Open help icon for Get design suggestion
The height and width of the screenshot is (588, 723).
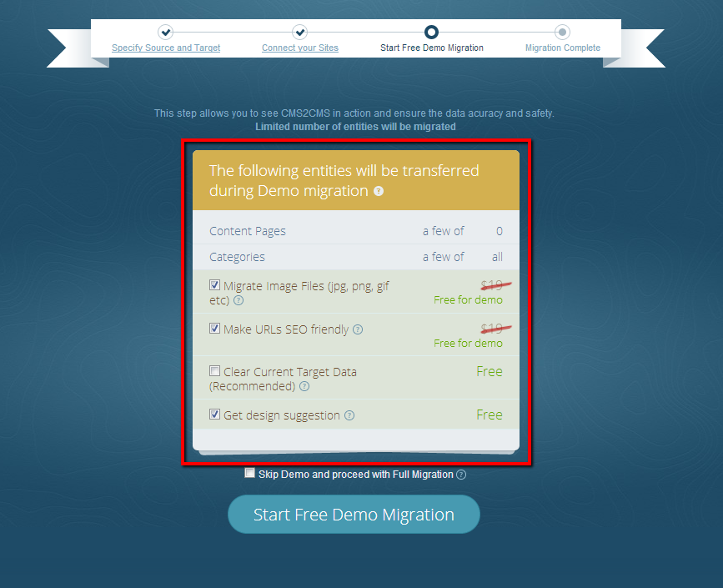tap(349, 415)
